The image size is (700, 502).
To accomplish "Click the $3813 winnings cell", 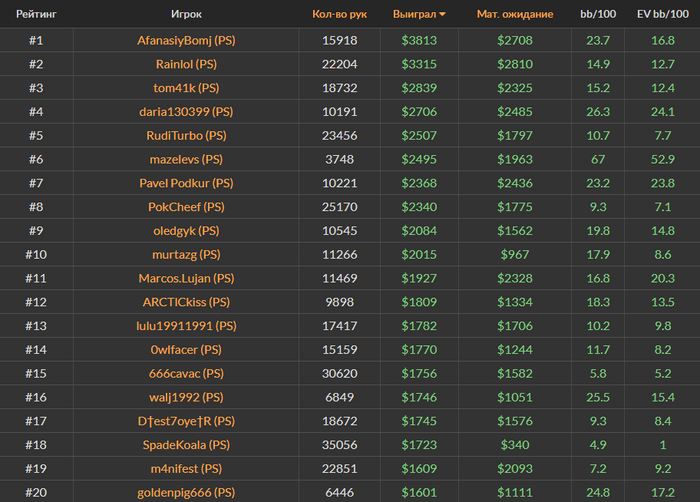I will click(x=419, y=41).
